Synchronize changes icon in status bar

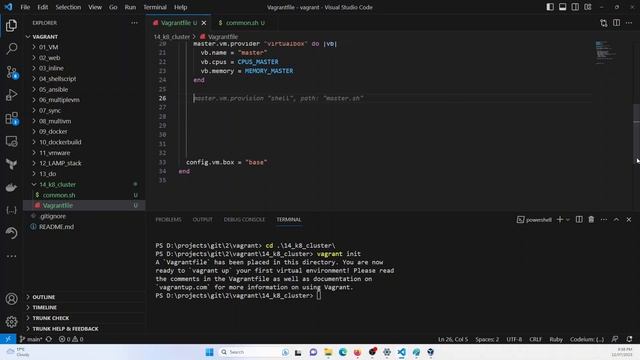click(x=49, y=339)
